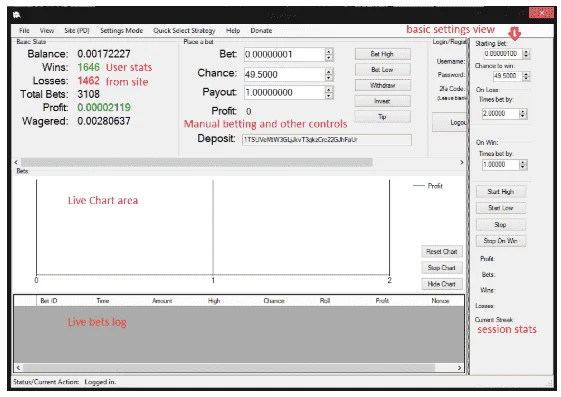Click the Start Low button

(501, 208)
